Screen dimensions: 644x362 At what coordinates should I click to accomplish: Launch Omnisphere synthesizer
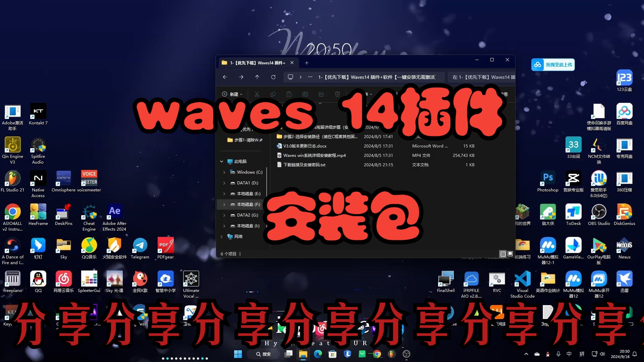64,180
